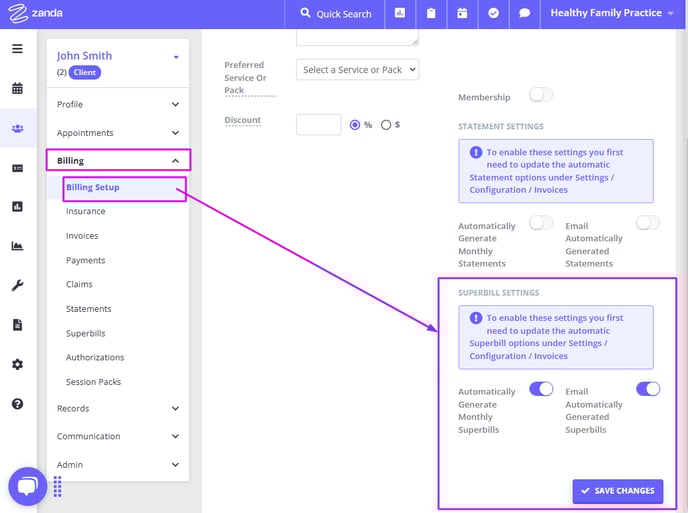Click the Zanda logo
This screenshot has height=513, width=688.
[x=35, y=13]
